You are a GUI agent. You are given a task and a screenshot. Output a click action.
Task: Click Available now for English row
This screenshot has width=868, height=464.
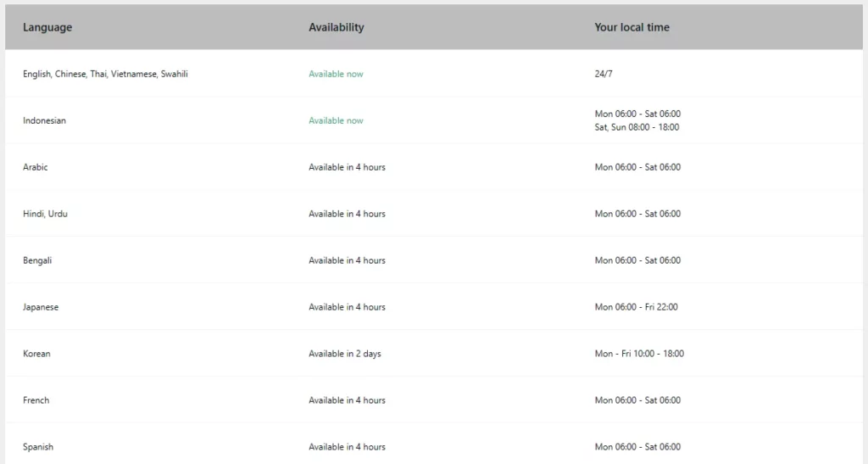pos(336,74)
